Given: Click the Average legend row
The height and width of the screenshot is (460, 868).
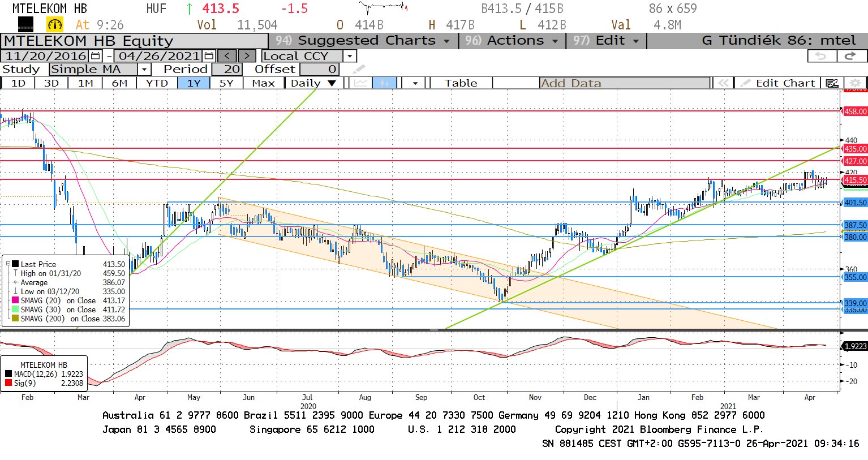Looking at the screenshot, I should pos(68,282).
